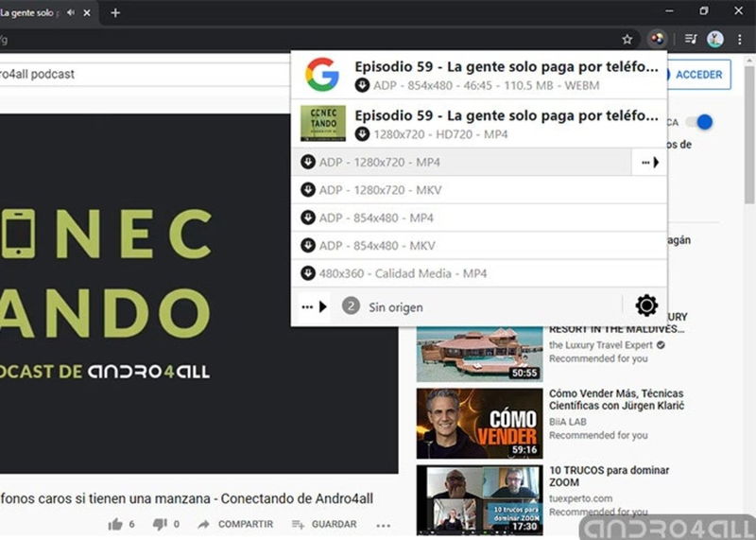This screenshot has width=756, height=540.
Task: Click download icon for the WEBM 854x480 entry
Action: tap(362, 85)
